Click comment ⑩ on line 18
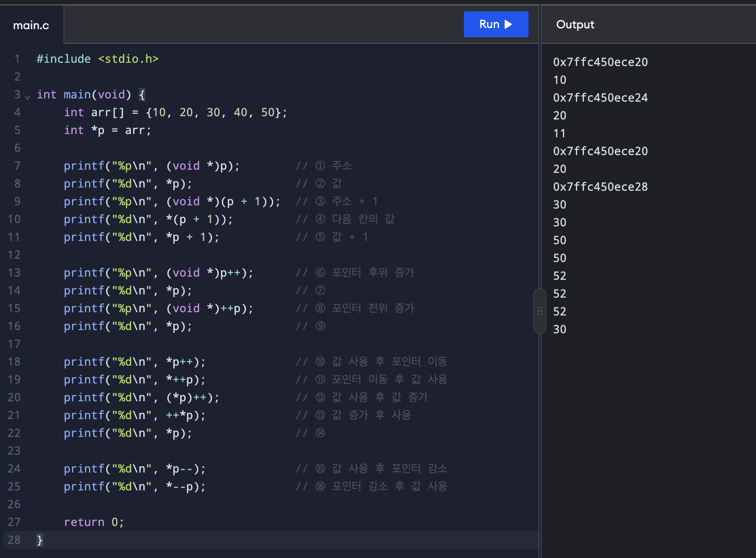This screenshot has width=756, height=558. point(372,362)
